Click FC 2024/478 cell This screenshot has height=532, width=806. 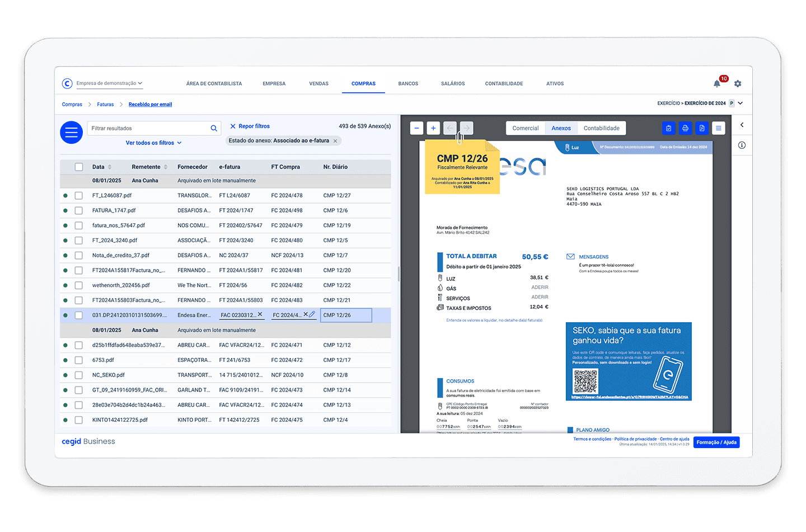[287, 195]
